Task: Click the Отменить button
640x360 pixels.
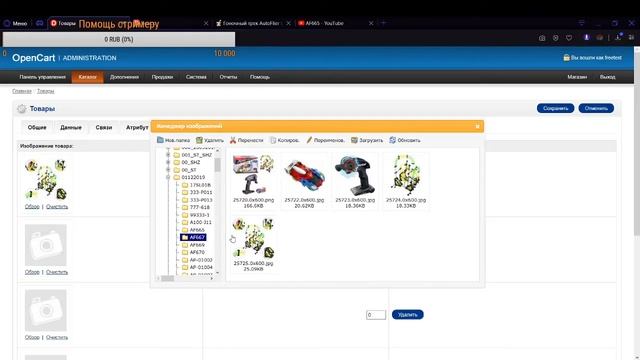Action: 596,108
